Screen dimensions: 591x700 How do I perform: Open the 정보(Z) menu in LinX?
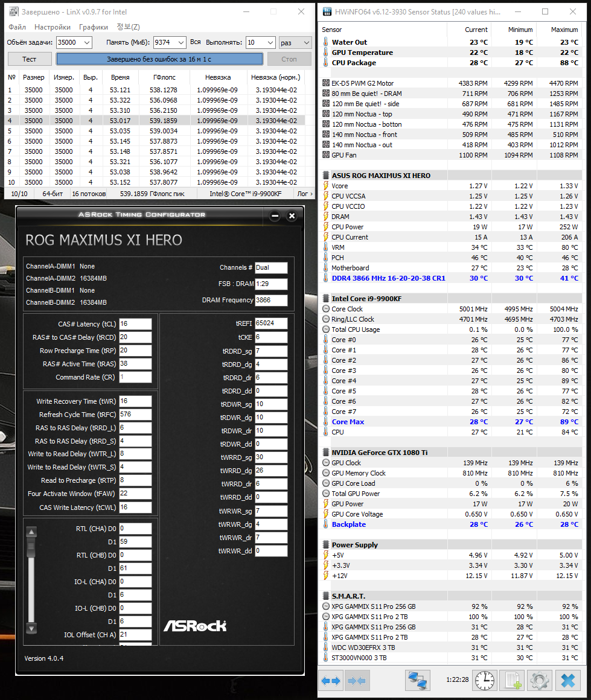click(x=128, y=27)
